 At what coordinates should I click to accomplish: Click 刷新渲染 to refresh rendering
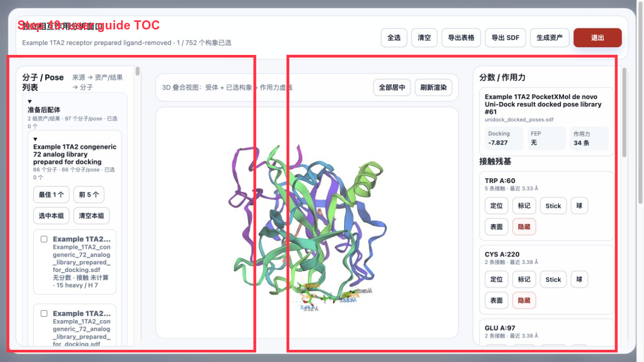pos(433,87)
